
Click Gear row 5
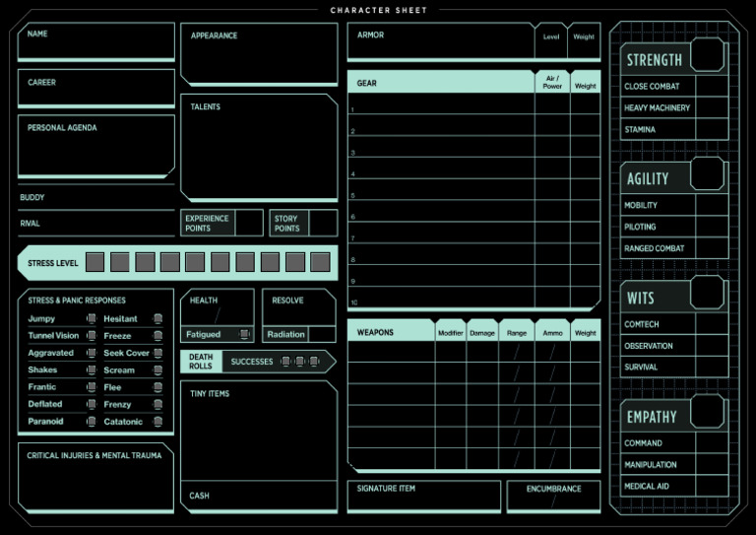coord(473,189)
